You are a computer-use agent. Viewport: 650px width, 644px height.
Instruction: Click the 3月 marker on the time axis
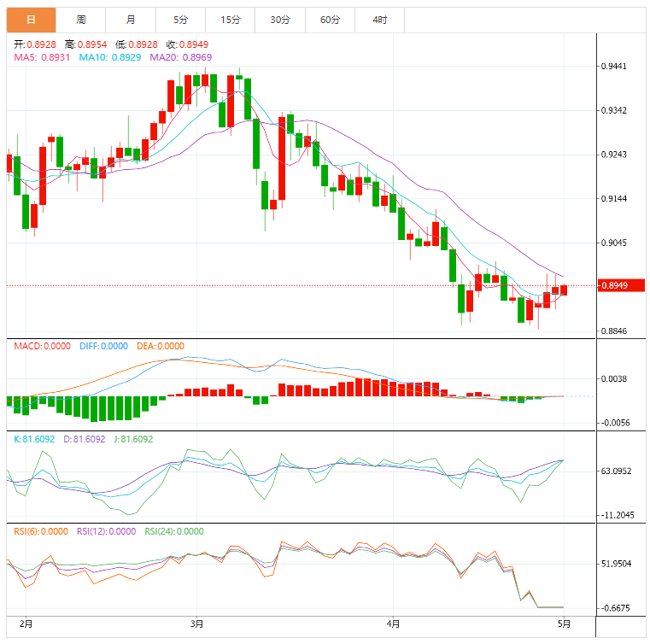tap(197, 624)
